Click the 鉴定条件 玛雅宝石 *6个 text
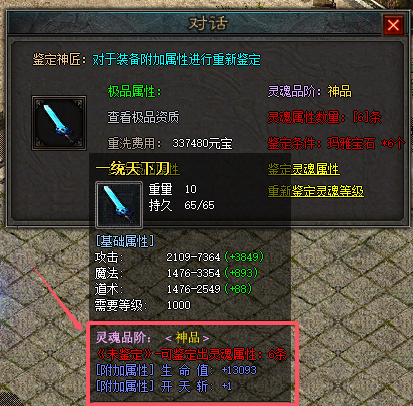Image resolution: width=413 pixels, height=406 pixels. pyautogui.click(x=336, y=143)
